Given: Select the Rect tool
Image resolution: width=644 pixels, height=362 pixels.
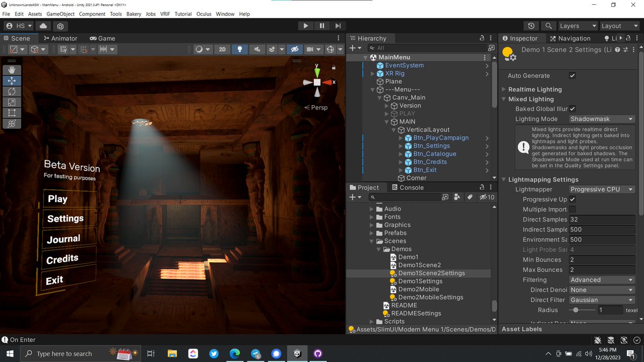Looking at the screenshot, I should pos(12,113).
